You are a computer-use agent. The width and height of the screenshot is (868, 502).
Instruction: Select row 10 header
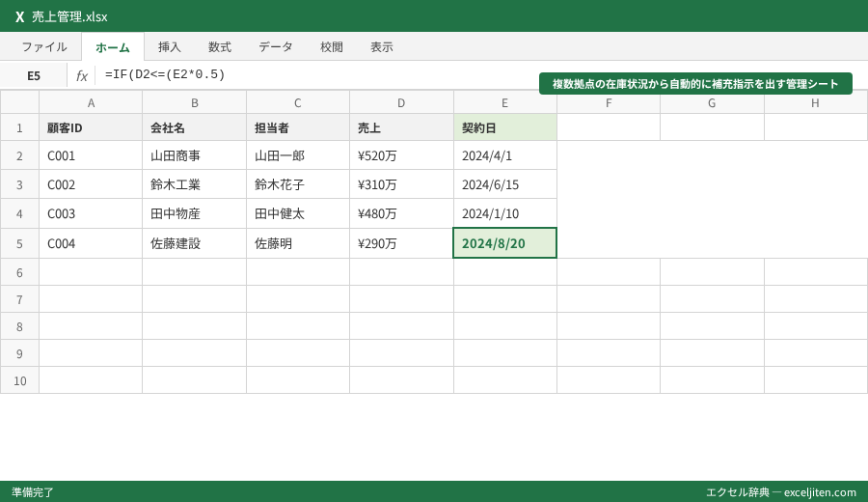pyautogui.click(x=19, y=380)
